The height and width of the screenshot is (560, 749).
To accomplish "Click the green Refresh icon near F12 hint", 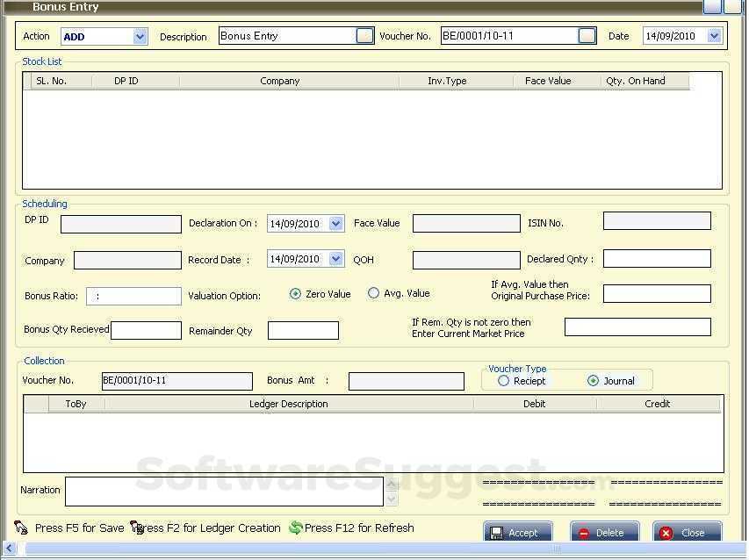I will [x=296, y=528].
